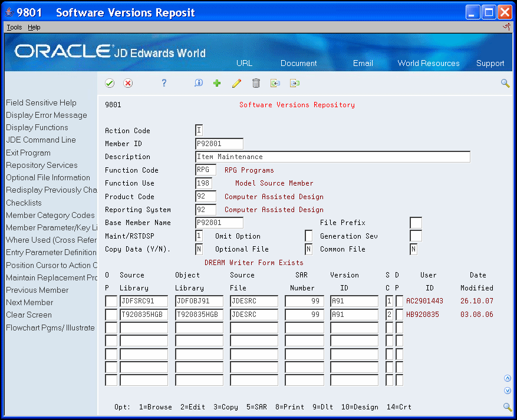
Task: Open Optional File Information
Action: 48,177
